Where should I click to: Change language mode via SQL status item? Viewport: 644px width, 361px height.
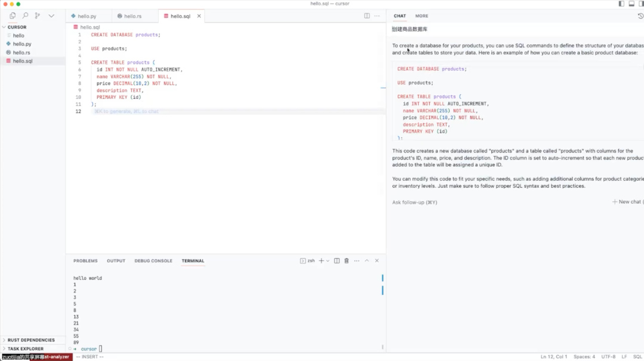pyautogui.click(x=637, y=357)
